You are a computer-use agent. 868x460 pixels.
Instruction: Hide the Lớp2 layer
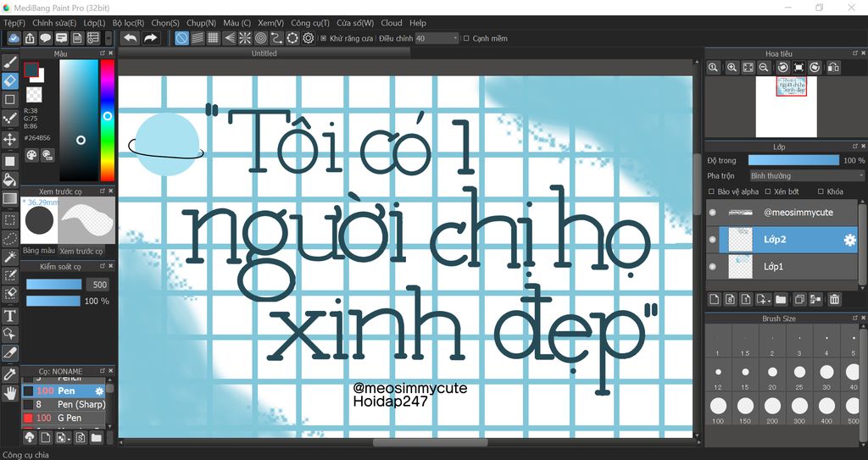coord(712,240)
